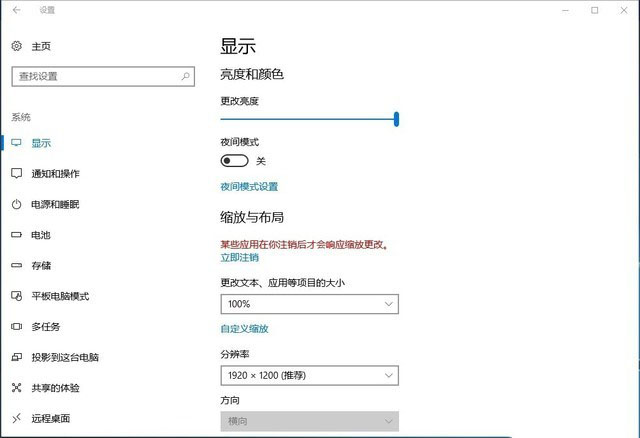Go to 远程桌面 settings page
Image resolution: width=640 pixels, height=438 pixels.
click(51, 419)
